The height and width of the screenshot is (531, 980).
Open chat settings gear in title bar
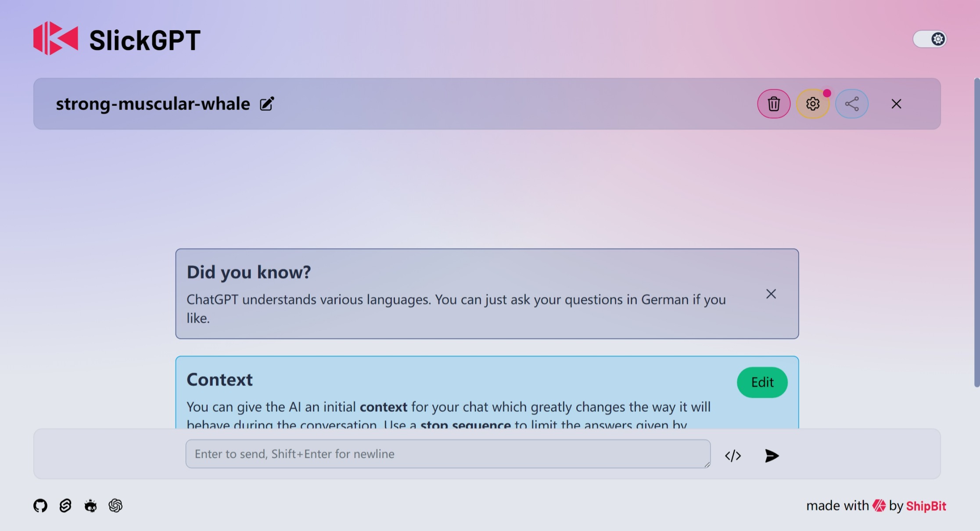[812, 104]
